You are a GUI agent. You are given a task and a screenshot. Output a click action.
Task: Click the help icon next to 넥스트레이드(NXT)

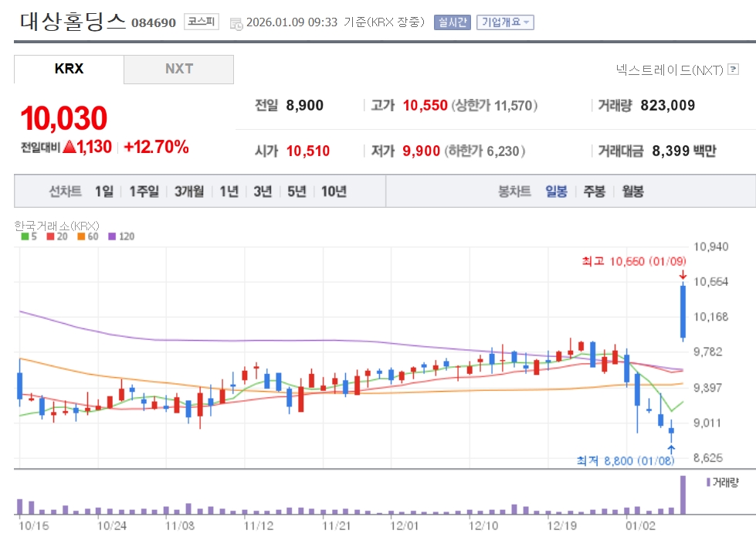pos(734,70)
